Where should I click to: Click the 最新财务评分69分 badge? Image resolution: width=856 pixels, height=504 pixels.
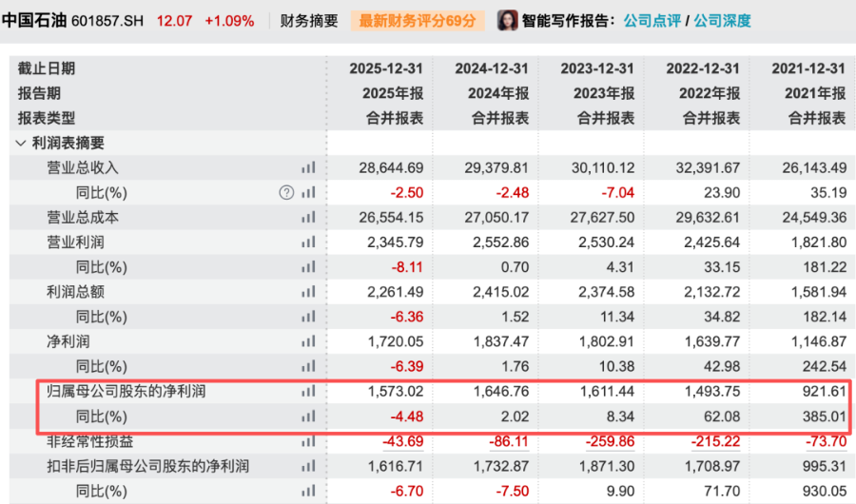[417, 20]
